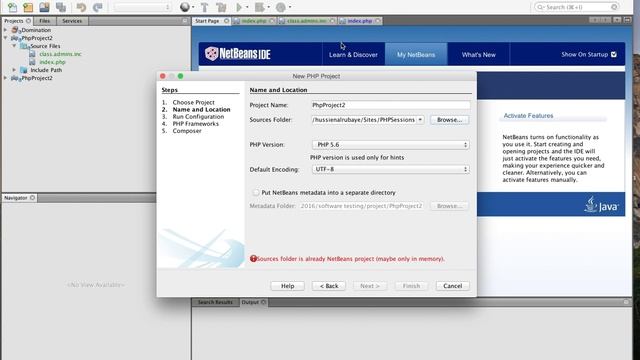Open the What's New tab
This screenshot has width=640, height=360.
click(x=478, y=54)
